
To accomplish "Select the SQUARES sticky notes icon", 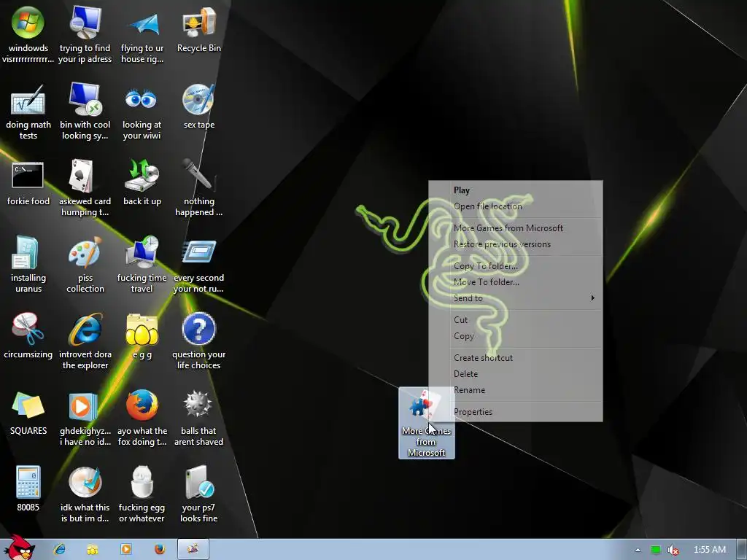I will [28, 413].
